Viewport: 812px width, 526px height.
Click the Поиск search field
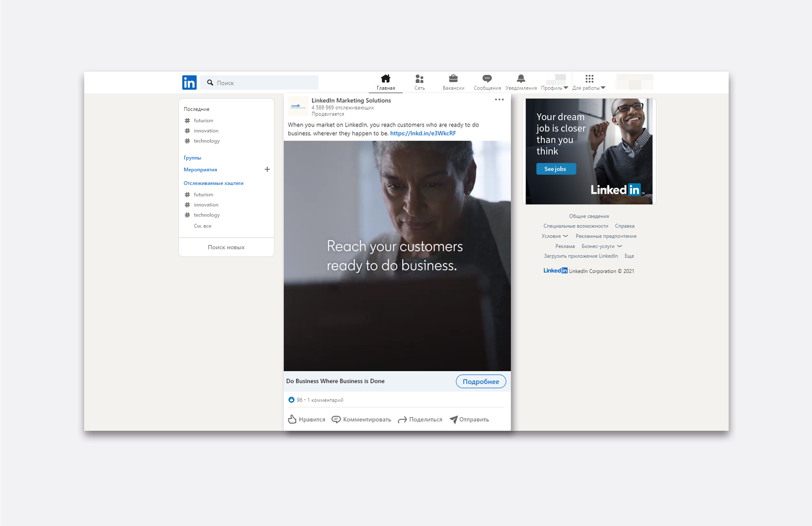tap(264, 83)
